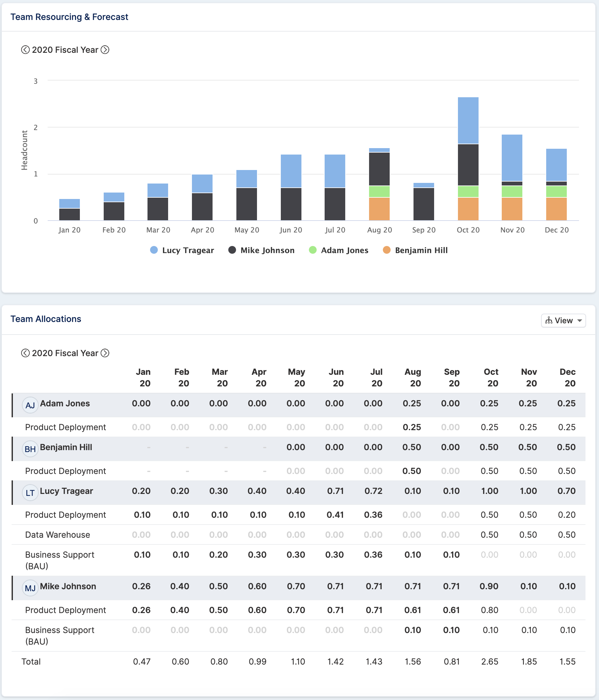
Task: Toggle Adam Jones series in chart legend
Action: pyautogui.click(x=339, y=250)
